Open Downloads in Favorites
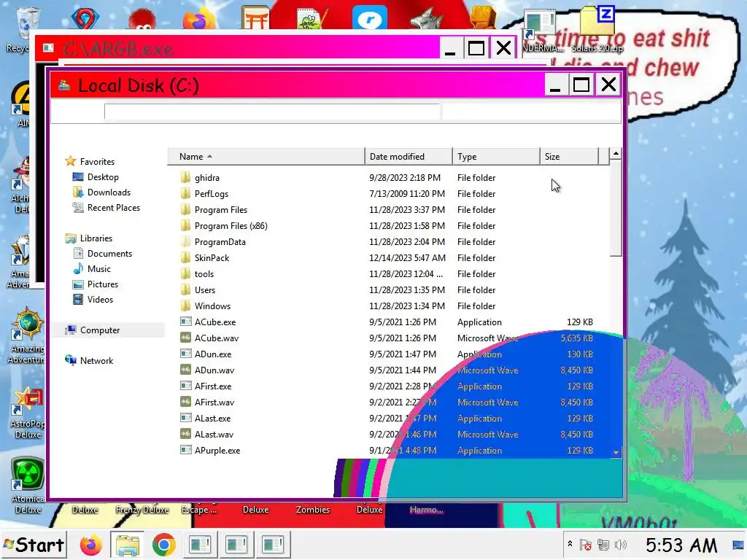The height and width of the screenshot is (560, 747). pyautogui.click(x=109, y=192)
